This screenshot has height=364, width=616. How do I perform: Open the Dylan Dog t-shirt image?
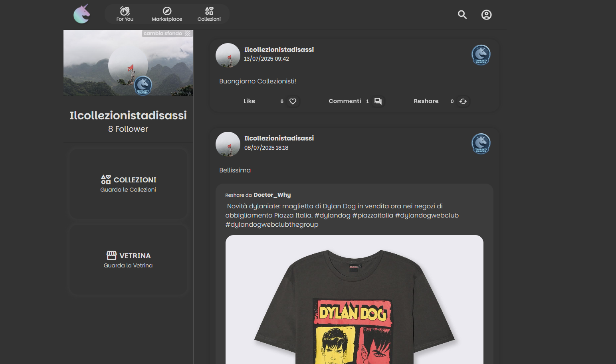355,299
